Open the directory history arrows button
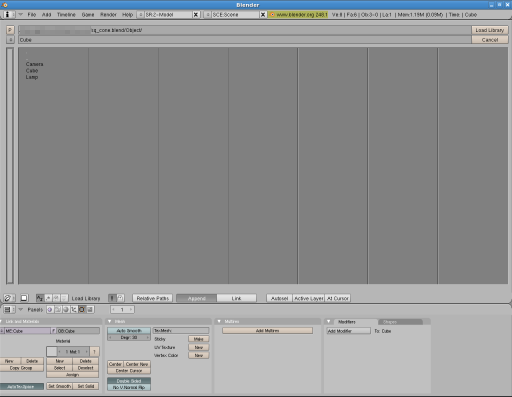512x397 pixels. coord(10,40)
